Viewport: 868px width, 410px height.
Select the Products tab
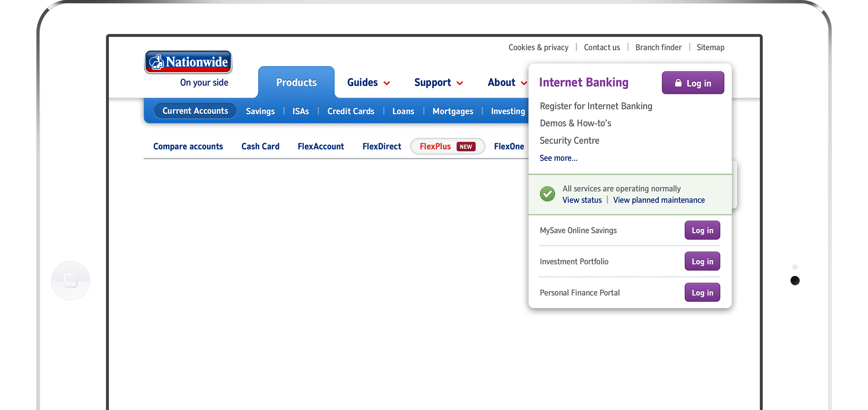pyautogui.click(x=296, y=82)
